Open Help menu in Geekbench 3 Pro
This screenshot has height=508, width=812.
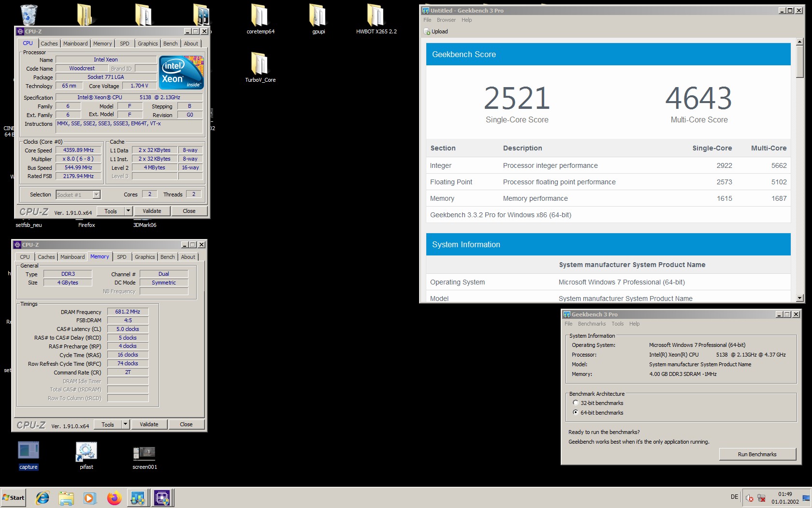[x=634, y=324]
